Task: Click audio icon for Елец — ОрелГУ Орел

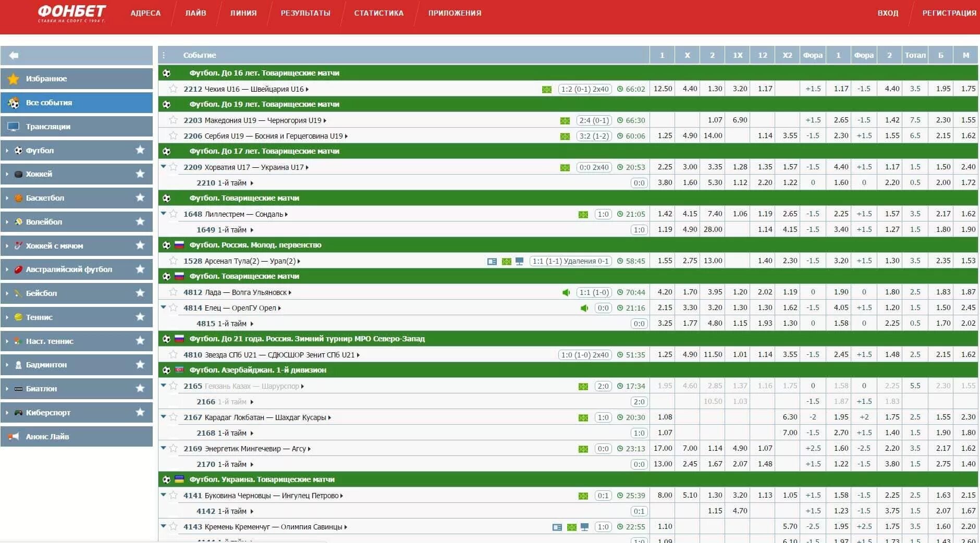Action: point(584,308)
